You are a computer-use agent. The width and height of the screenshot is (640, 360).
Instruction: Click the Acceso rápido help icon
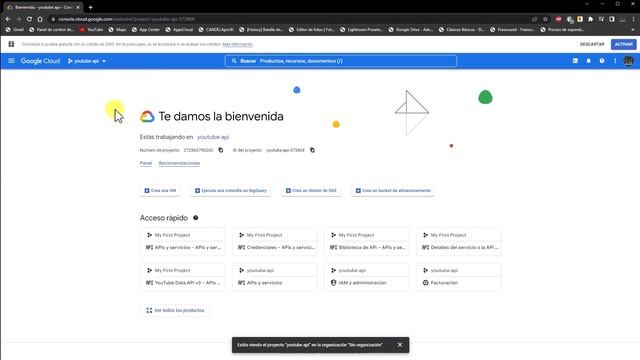(196, 218)
